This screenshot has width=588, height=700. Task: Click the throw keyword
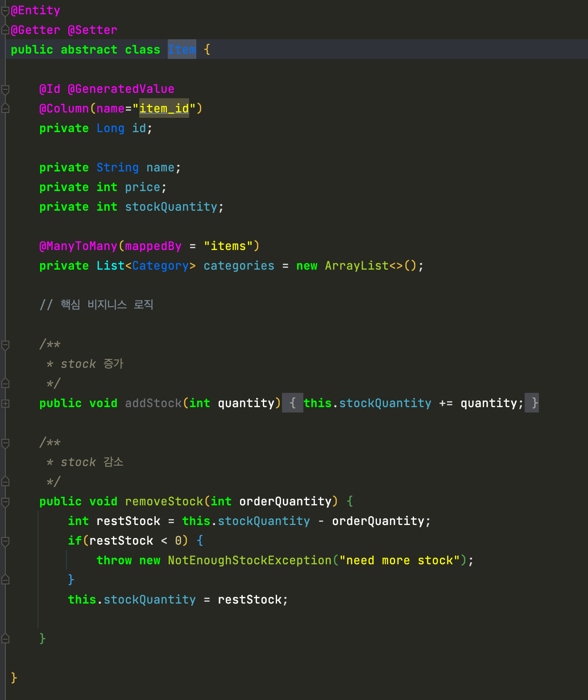pos(114,560)
